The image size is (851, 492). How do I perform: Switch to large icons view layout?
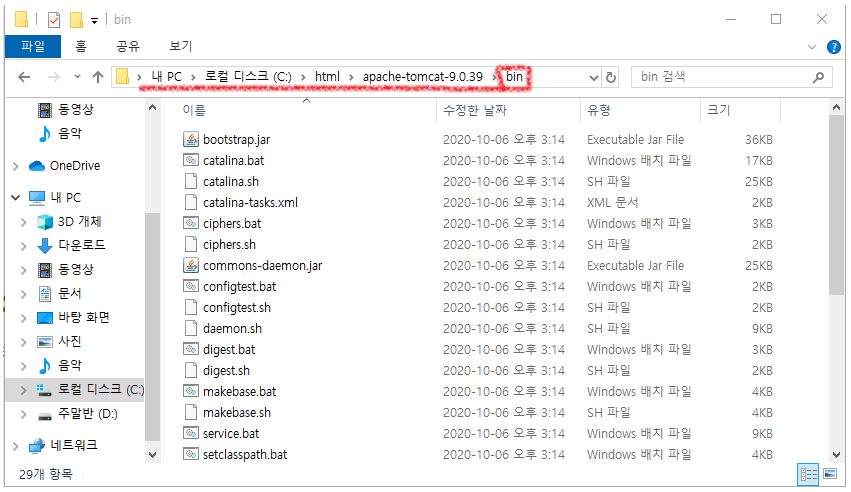pyautogui.click(x=830, y=475)
